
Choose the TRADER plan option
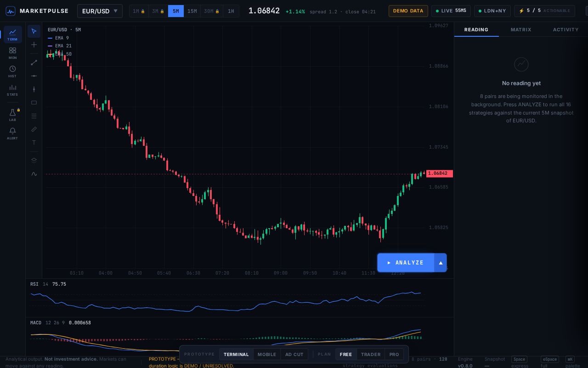click(371, 354)
